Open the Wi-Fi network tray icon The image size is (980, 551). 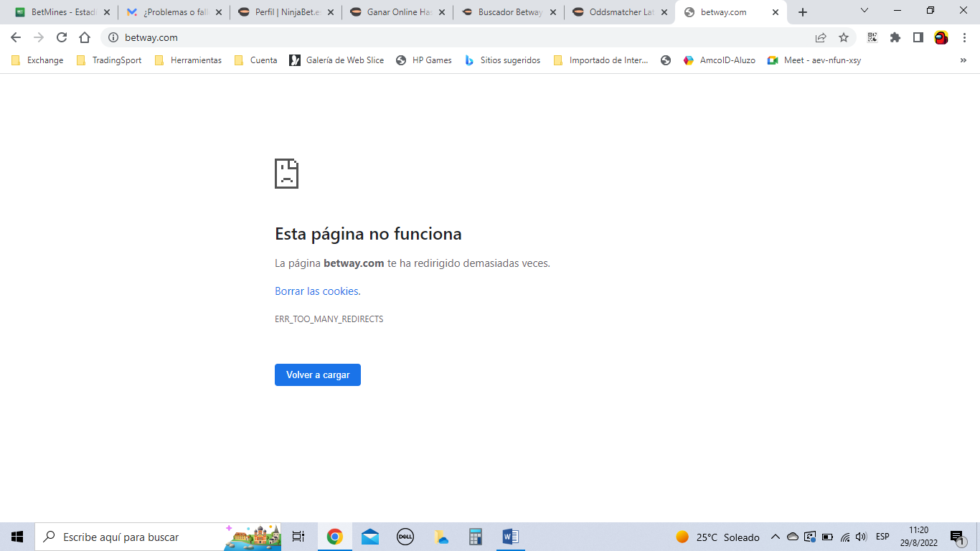[x=845, y=537]
